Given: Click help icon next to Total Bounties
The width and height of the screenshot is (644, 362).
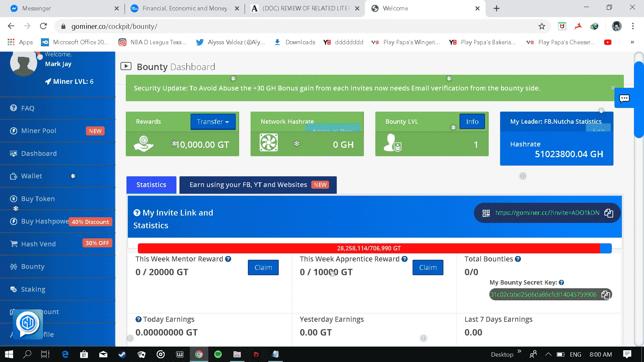Looking at the screenshot, I should click(518, 259).
